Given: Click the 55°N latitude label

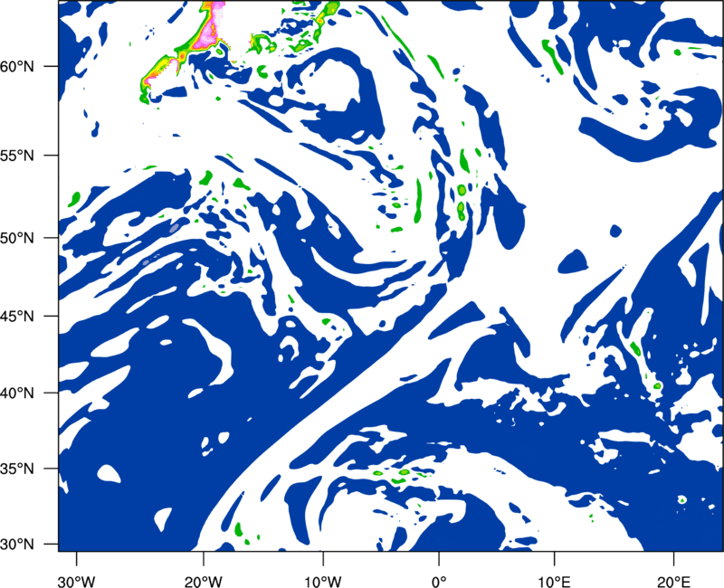Looking at the screenshot, I should coord(17,156).
